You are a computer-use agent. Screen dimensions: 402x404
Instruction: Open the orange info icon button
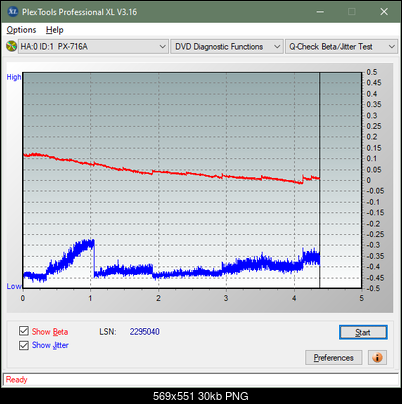(x=377, y=358)
